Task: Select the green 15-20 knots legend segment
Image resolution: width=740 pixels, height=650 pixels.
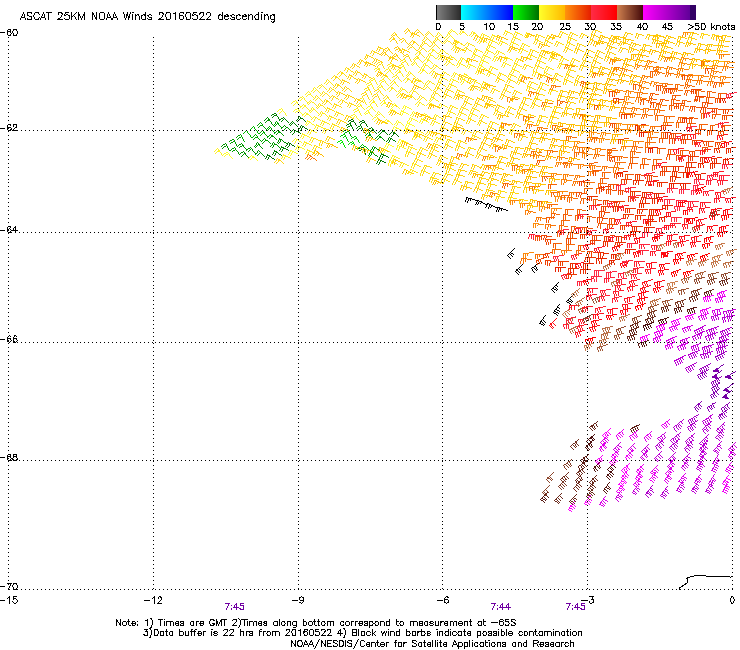Action: (526, 12)
